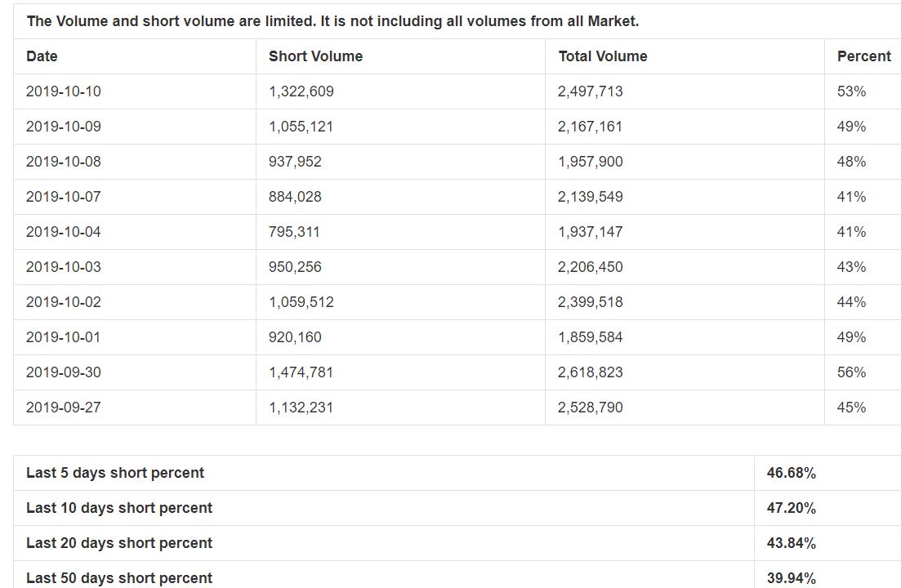Click short volume 1,474,781 cell
The width and height of the screenshot is (901, 588).
[x=301, y=372]
